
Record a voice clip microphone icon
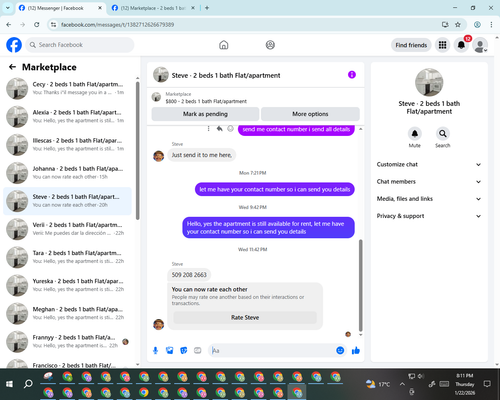[155, 350]
